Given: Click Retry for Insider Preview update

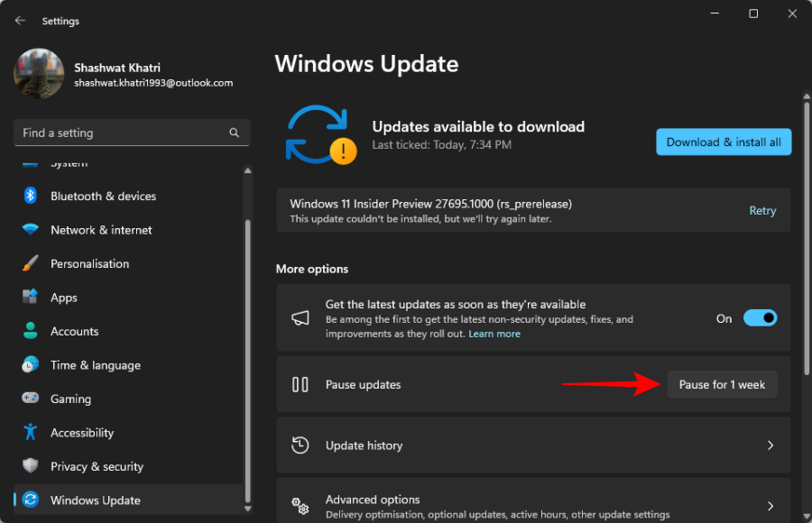Looking at the screenshot, I should [762, 210].
